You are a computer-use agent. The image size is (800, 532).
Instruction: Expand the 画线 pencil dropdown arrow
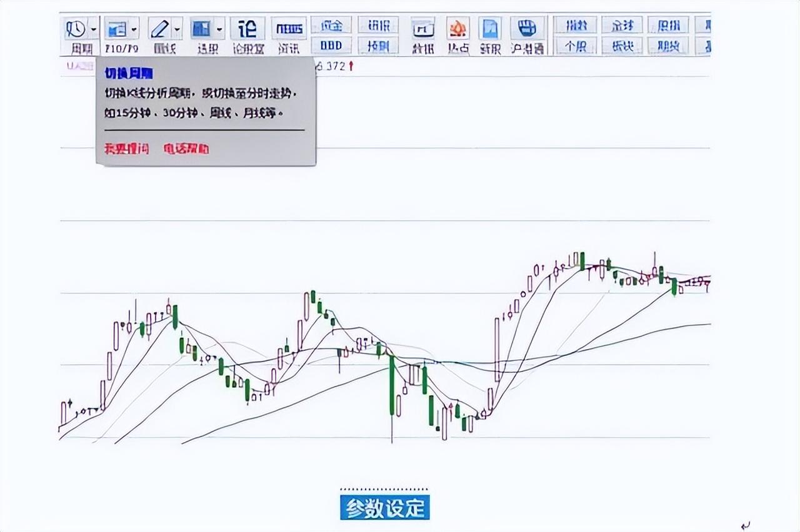[177, 29]
